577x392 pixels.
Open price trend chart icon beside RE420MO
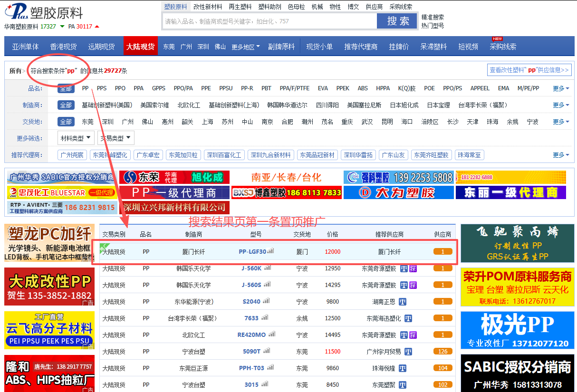(x=271, y=334)
